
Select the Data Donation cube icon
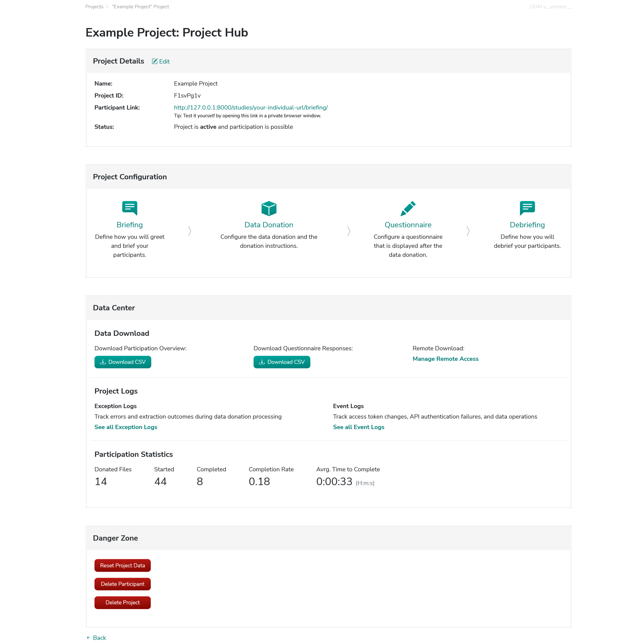point(269,208)
